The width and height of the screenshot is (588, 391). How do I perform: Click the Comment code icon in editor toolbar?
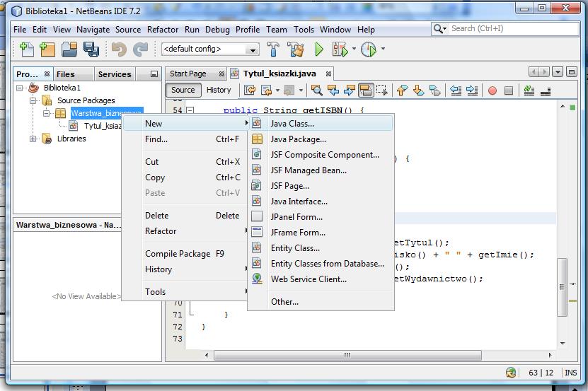pyautogui.click(x=529, y=91)
